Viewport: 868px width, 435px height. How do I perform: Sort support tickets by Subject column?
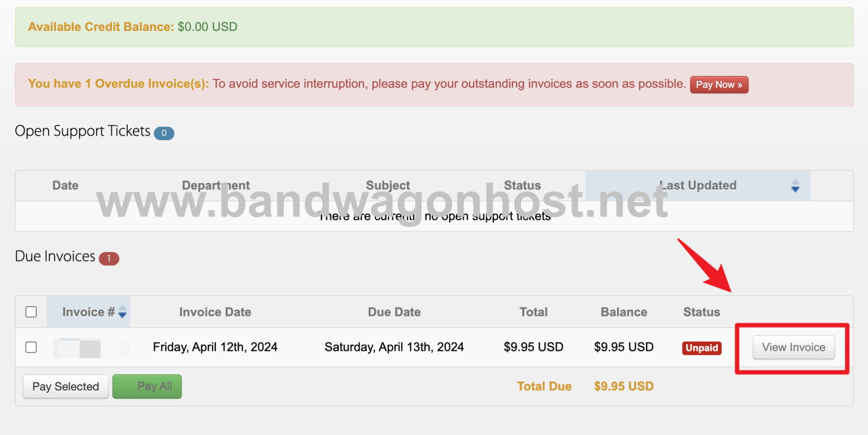[388, 185]
